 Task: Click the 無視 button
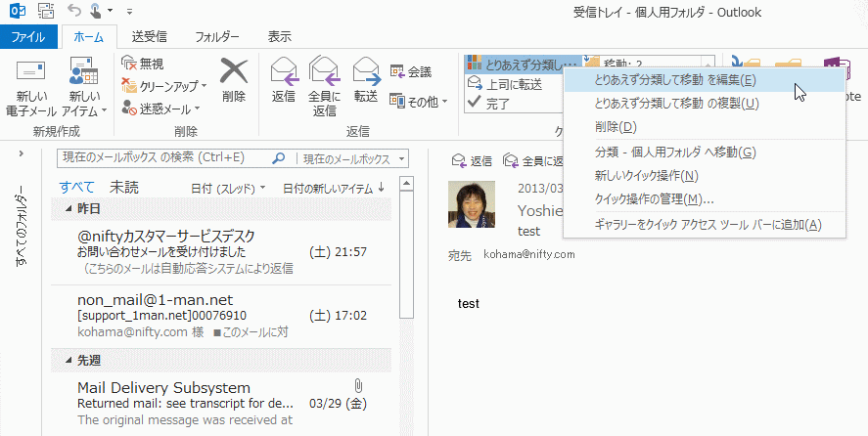[x=143, y=65]
